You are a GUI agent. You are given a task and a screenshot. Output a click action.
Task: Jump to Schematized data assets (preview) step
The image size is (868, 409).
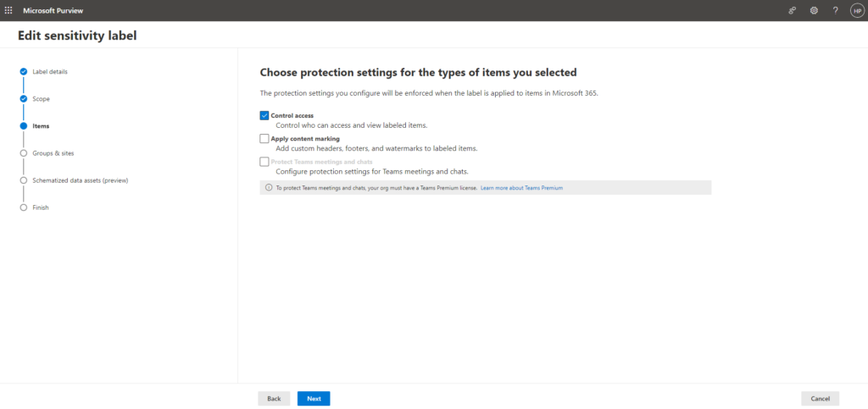point(80,180)
